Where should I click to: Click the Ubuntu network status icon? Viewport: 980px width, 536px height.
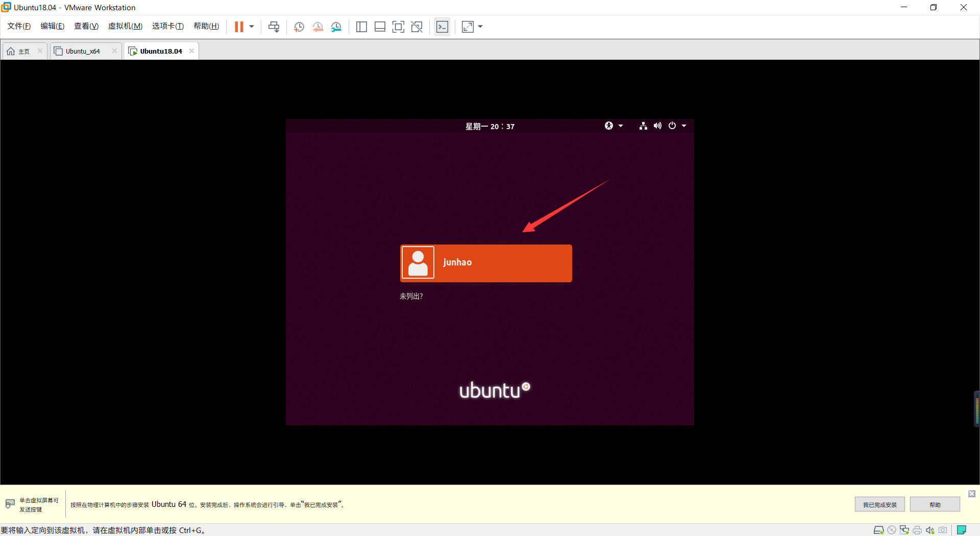pyautogui.click(x=643, y=126)
